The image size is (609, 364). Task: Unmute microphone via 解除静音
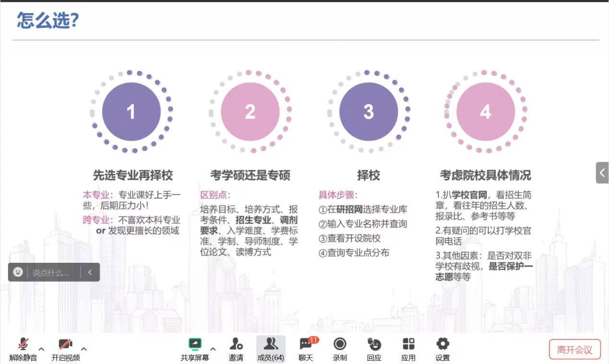(x=23, y=345)
